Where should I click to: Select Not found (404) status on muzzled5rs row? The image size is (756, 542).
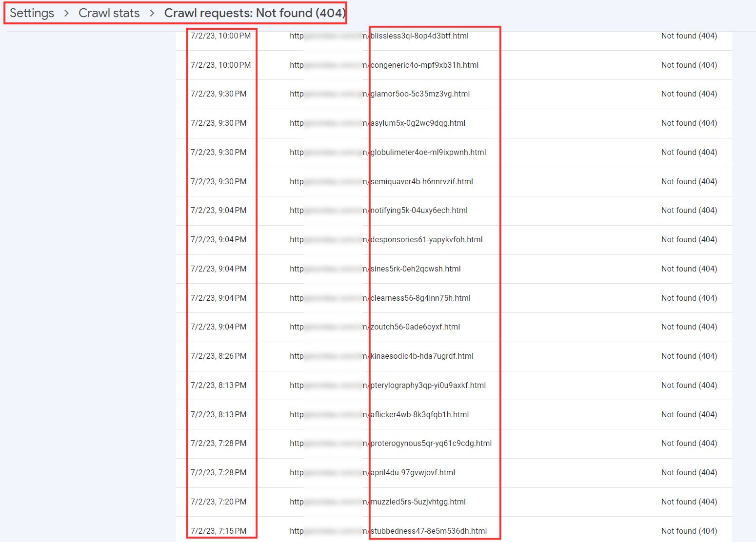point(689,502)
